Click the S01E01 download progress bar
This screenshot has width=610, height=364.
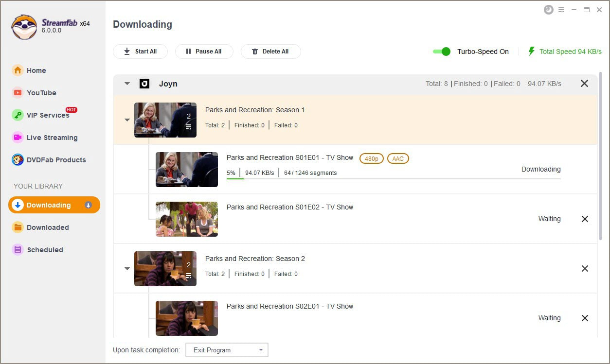(x=393, y=179)
